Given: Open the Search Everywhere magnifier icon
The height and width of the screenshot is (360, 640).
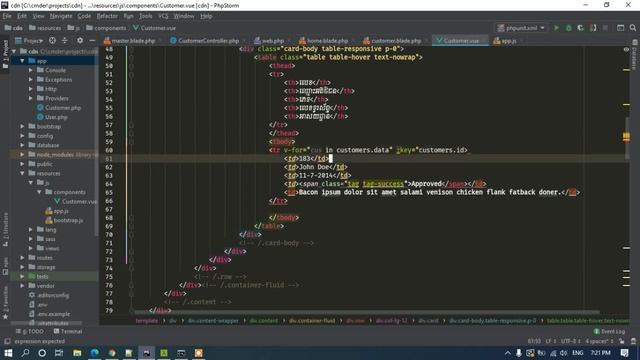Looking at the screenshot, I should tap(633, 28).
